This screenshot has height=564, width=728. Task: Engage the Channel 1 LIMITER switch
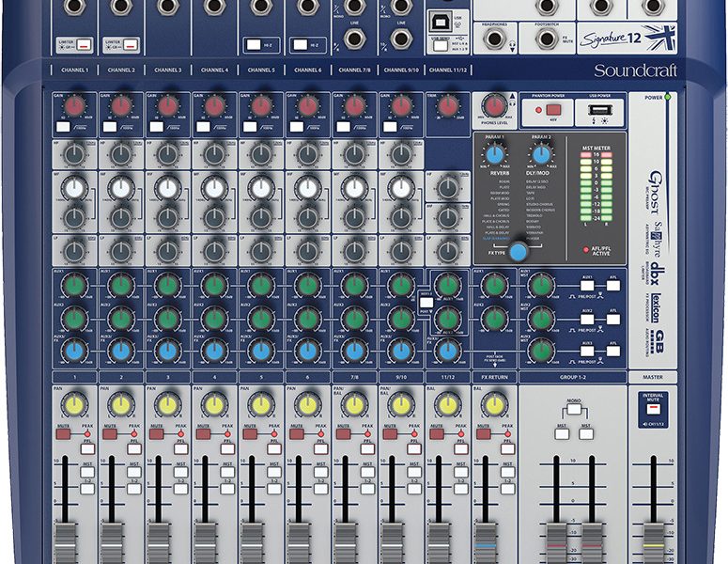[84, 45]
